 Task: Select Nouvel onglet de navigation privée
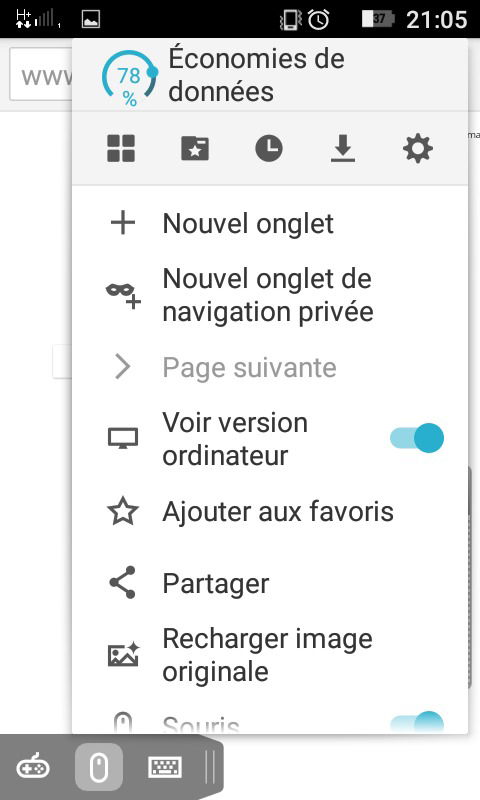coord(270,295)
